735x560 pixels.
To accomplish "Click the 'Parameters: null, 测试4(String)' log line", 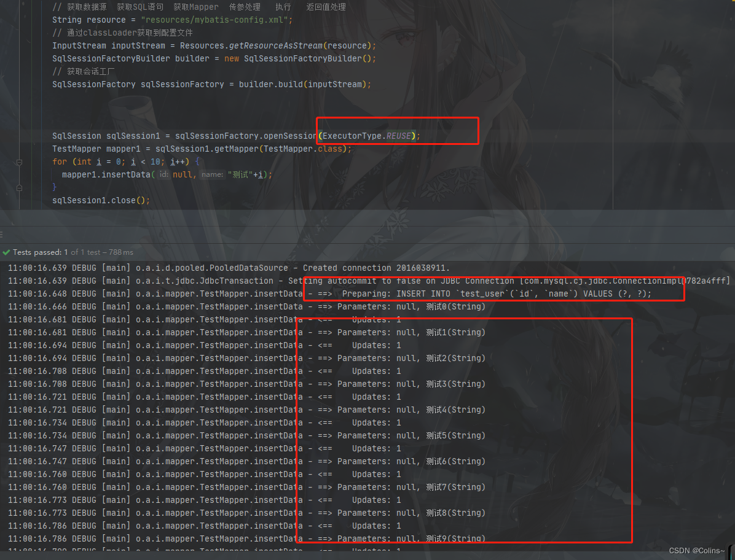I will tap(246, 410).
